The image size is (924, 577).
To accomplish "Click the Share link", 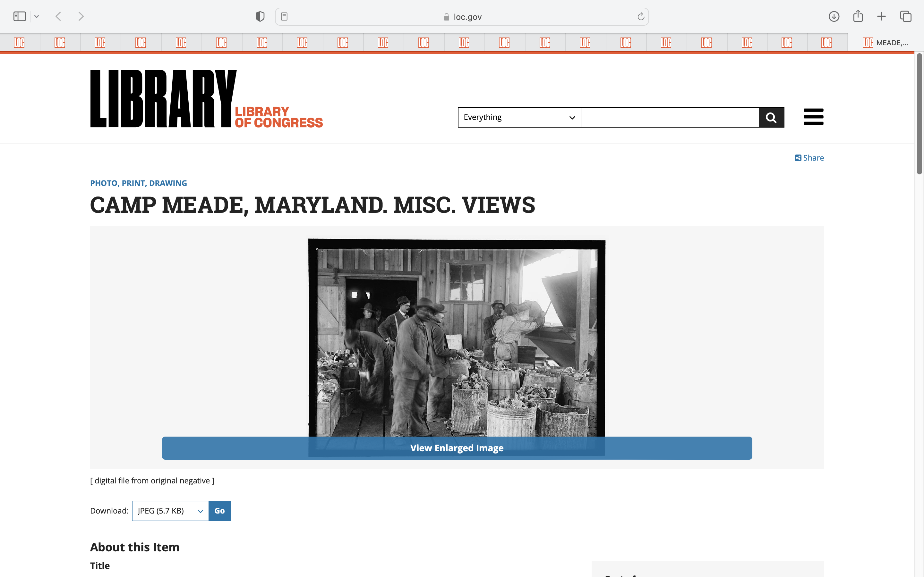I will (809, 158).
